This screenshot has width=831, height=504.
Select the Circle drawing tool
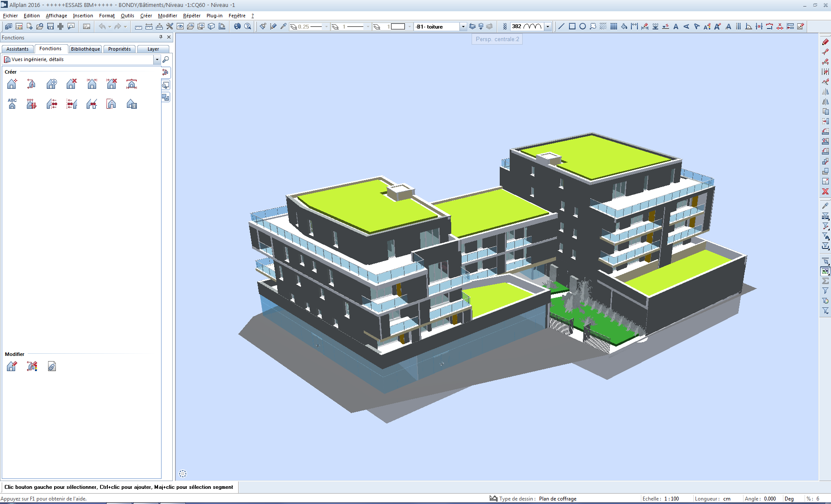582,26
